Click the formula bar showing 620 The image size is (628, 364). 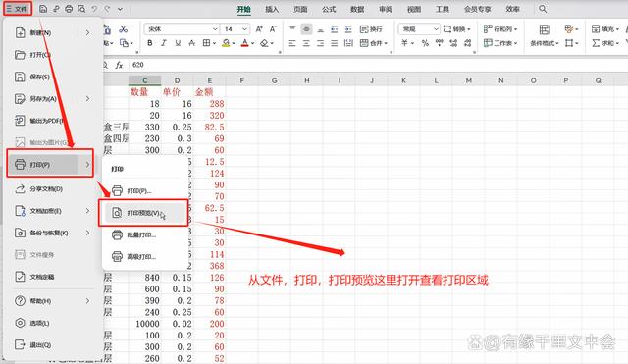tap(377, 65)
